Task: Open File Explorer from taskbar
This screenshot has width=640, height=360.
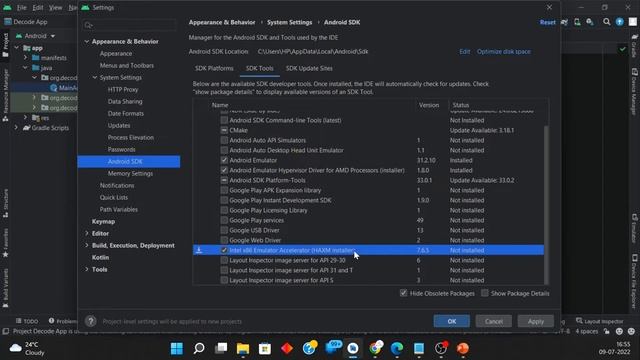Action: (243, 349)
